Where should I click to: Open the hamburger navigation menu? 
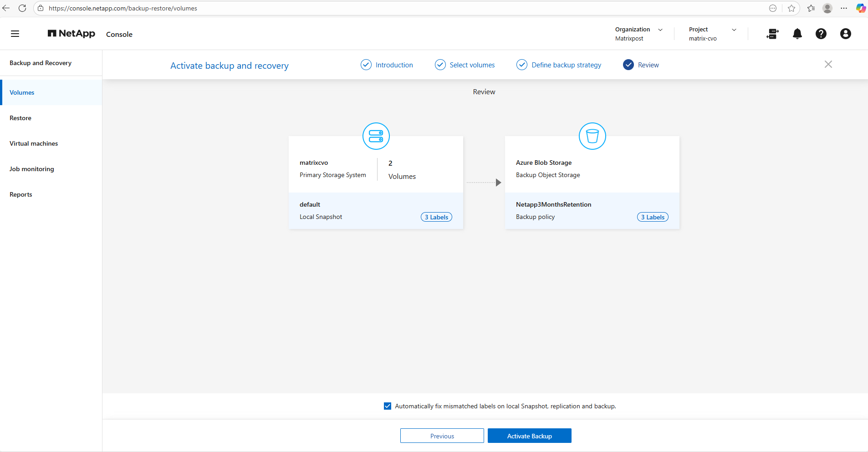coord(15,34)
